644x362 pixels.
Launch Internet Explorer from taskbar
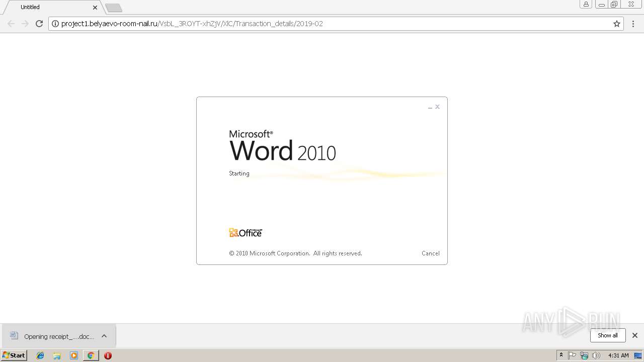(x=40, y=355)
